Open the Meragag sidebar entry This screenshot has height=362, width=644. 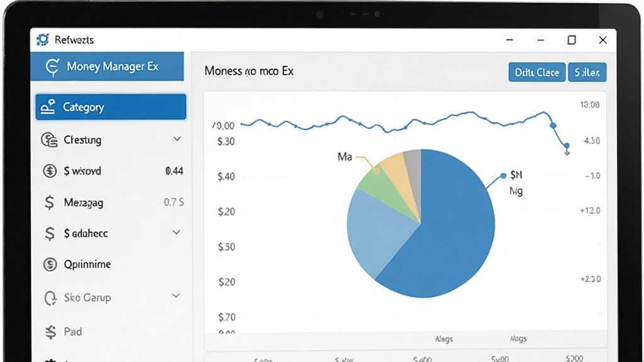pyautogui.click(x=111, y=202)
